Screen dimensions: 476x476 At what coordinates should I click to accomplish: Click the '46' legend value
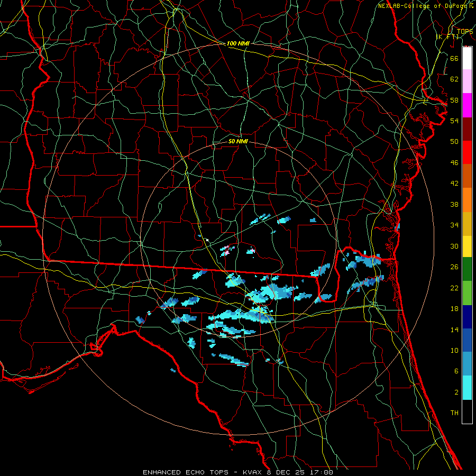[x=454, y=163]
